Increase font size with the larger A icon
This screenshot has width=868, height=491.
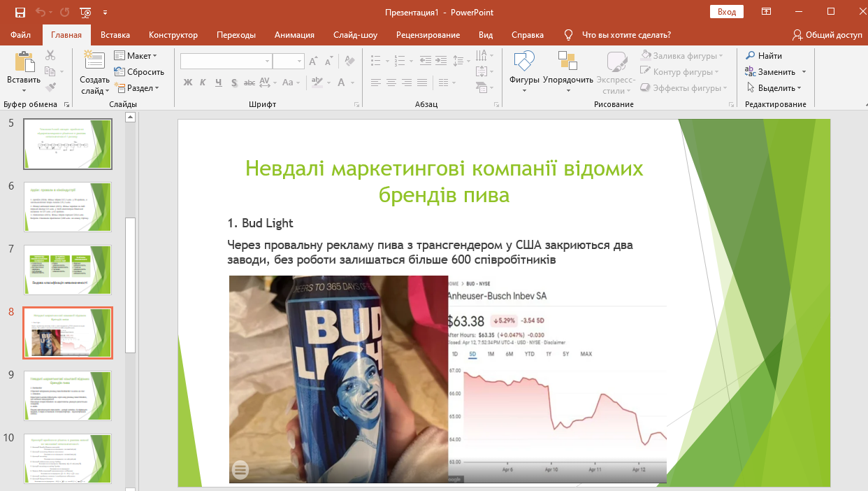tap(314, 62)
